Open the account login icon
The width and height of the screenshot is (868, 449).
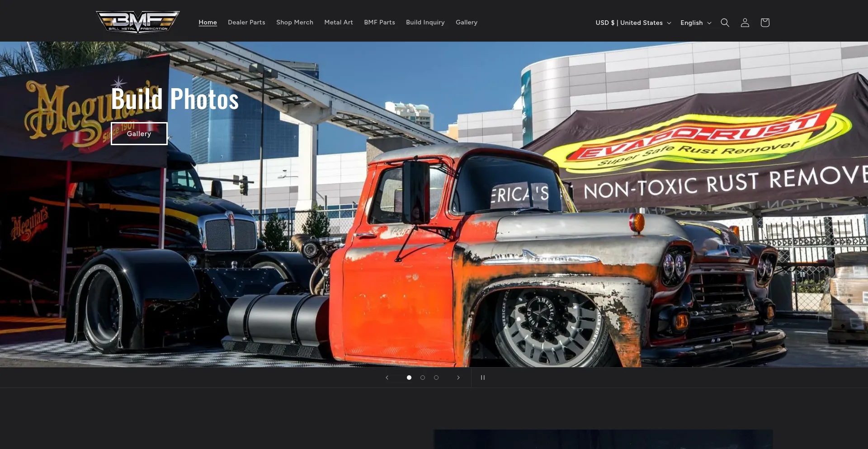point(745,23)
